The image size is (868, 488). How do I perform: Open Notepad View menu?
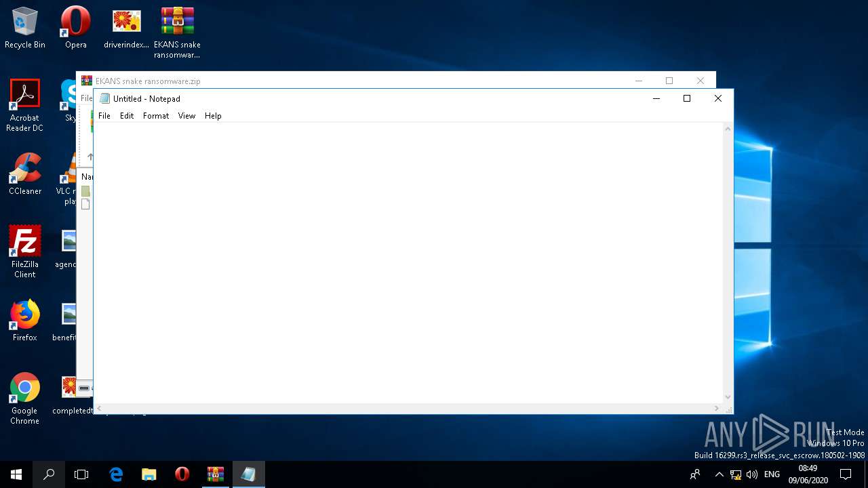pos(186,116)
